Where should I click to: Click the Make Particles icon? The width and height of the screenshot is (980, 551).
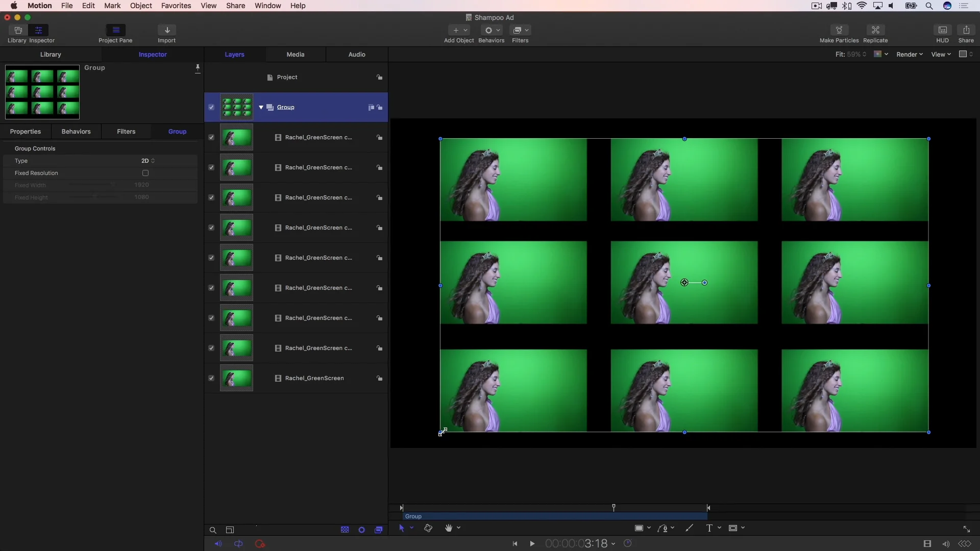[839, 30]
